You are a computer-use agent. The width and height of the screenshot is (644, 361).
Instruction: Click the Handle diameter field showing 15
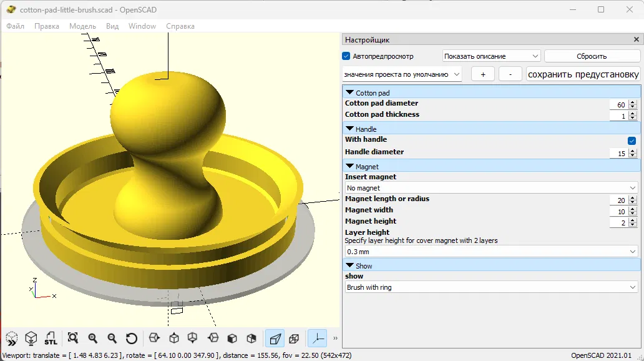click(x=620, y=154)
